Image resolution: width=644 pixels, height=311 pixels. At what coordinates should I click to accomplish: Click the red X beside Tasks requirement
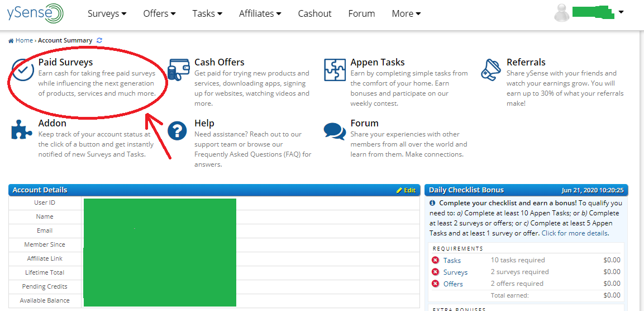(435, 260)
